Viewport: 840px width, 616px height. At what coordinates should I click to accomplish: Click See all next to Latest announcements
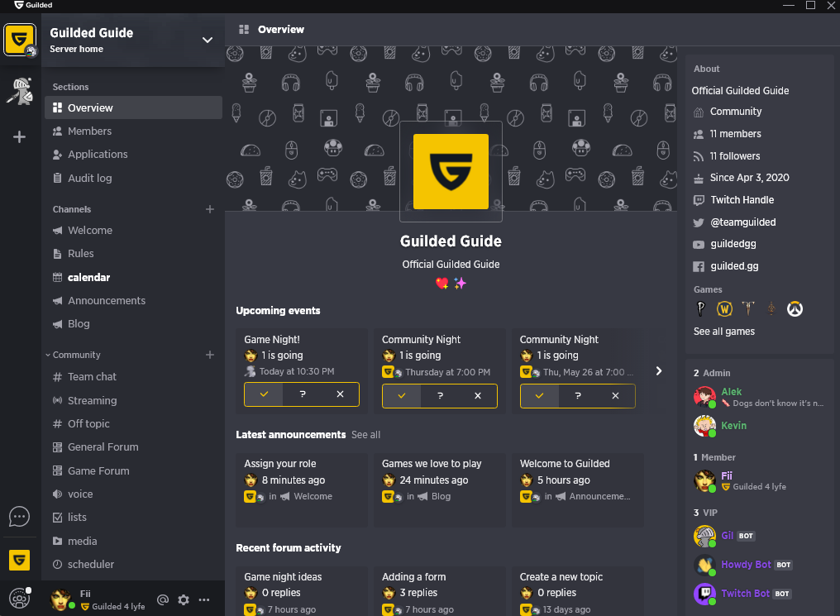tap(366, 435)
